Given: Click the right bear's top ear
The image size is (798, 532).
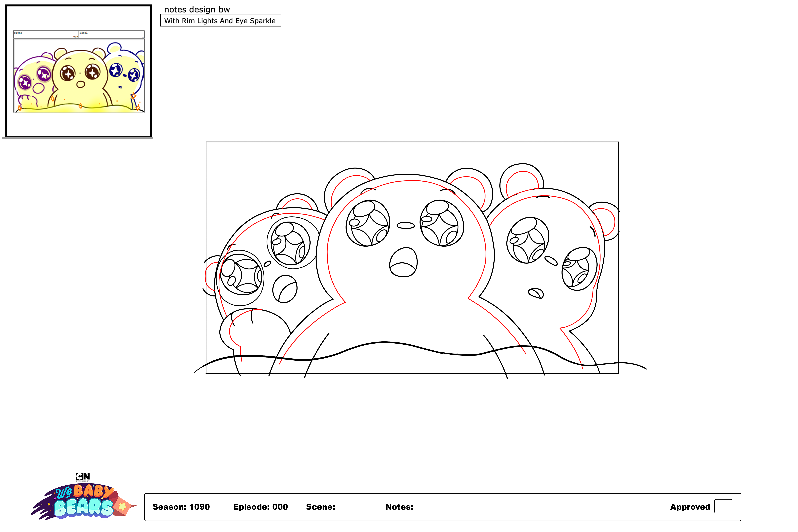Looking at the screenshot, I should pyautogui.click(x=521, y=180).
